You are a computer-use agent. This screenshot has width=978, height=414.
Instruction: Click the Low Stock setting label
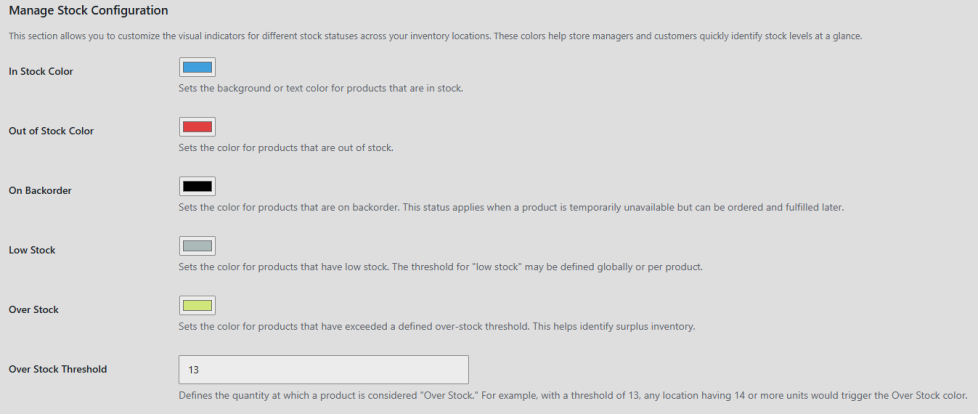click(x=32, y=250)
